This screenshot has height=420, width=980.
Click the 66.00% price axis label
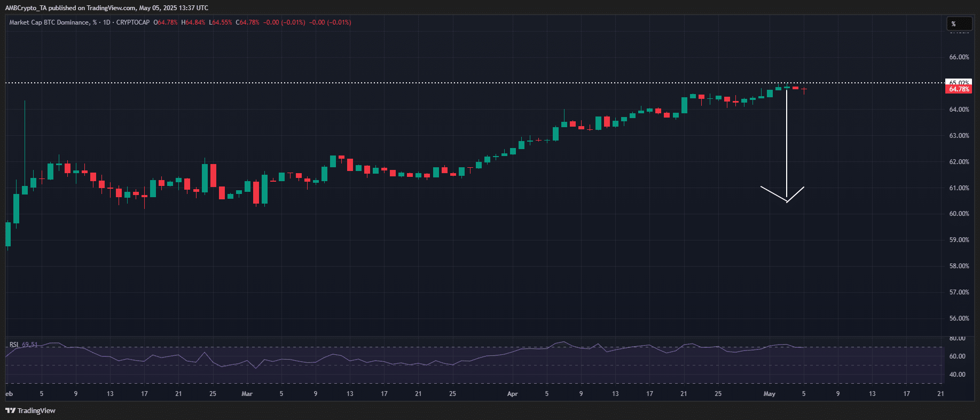(x=959, y=57)
